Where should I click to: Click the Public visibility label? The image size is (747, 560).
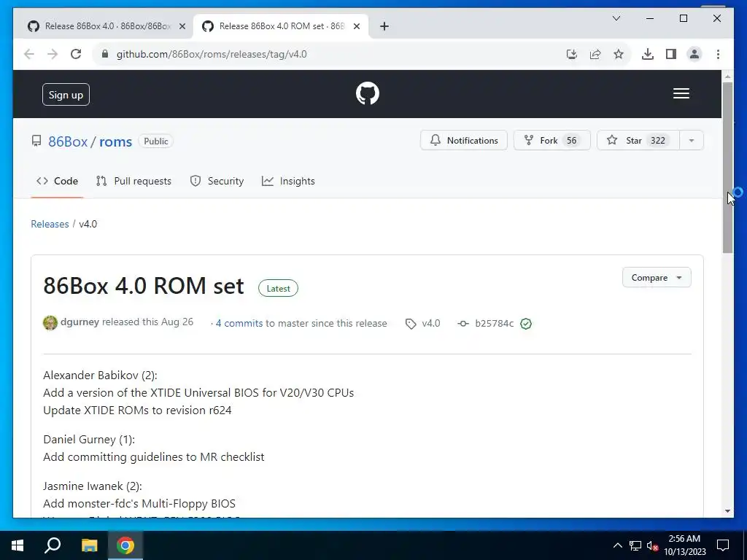(156, 141)
